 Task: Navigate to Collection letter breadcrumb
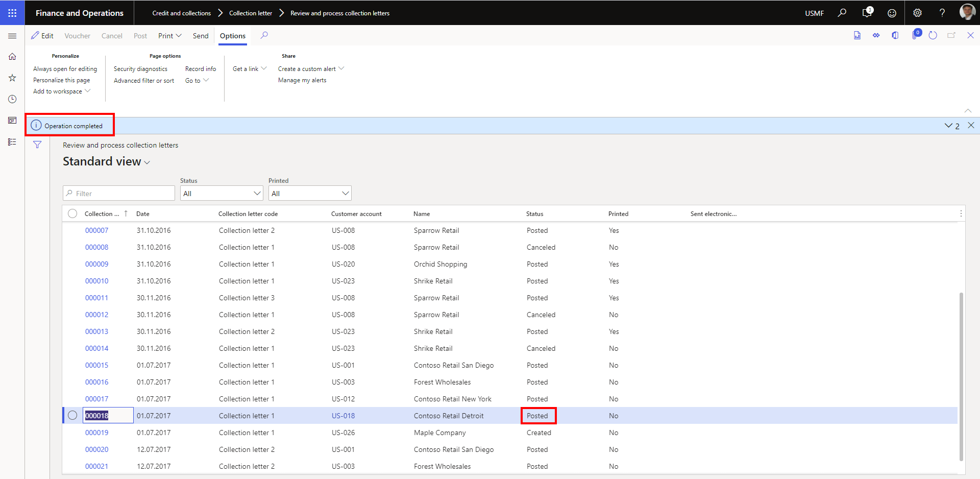tap(250, 13)
